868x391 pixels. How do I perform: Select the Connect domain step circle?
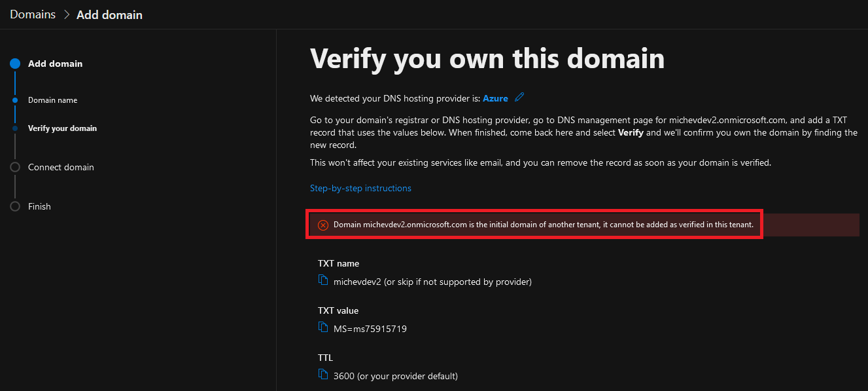[x=15, y=167]
